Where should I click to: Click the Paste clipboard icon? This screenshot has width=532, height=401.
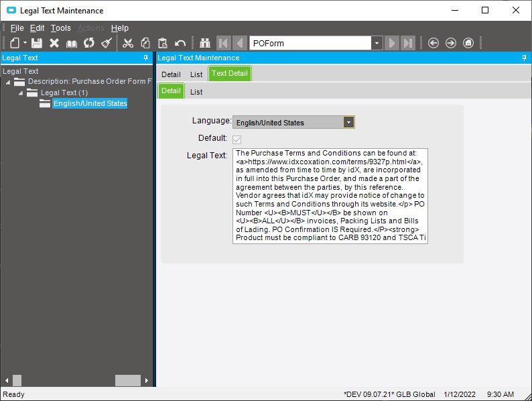coord(163,43)
